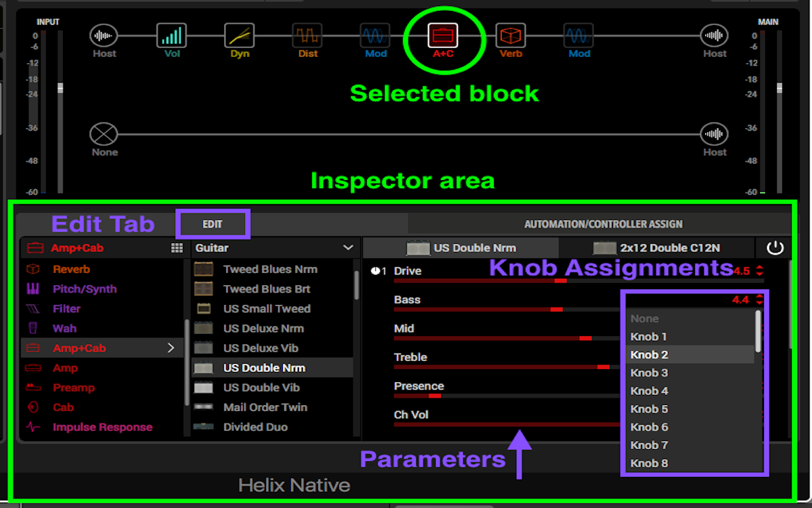This screenshot has height=508, width=812.
Task: Adjust the Bass value stepper arrows
Action: point(759,299)
